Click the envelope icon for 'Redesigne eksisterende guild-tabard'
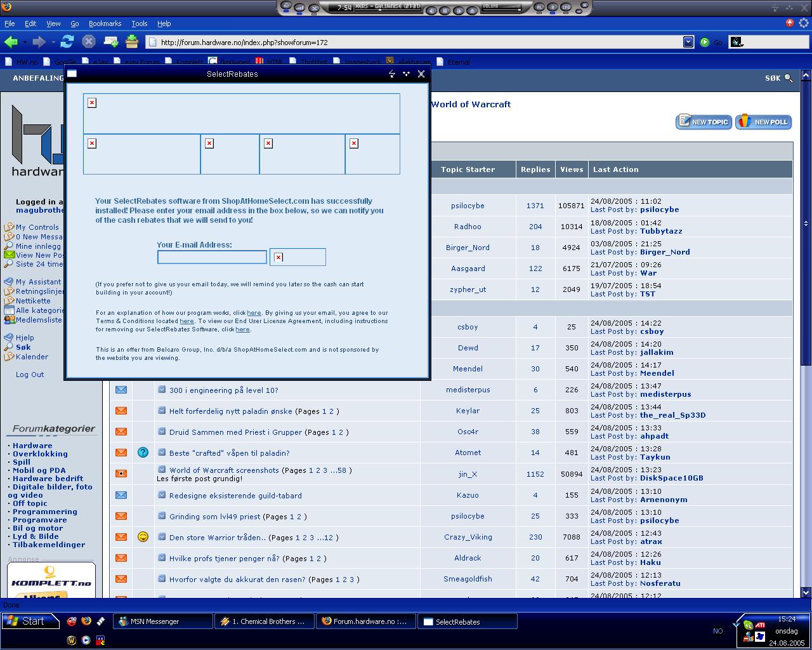812x650 pixels. coord(121,495)
